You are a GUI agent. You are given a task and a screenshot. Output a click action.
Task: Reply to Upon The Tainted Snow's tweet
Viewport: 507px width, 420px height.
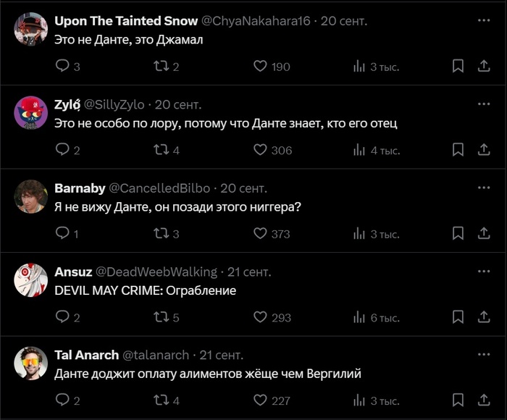pyautogui.click(x=62, y=66)
